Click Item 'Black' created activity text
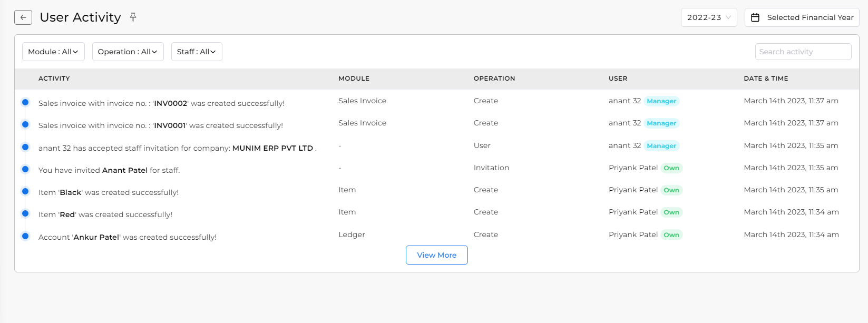The height and width of the screenshot is (323, 868). click(109, 192)
